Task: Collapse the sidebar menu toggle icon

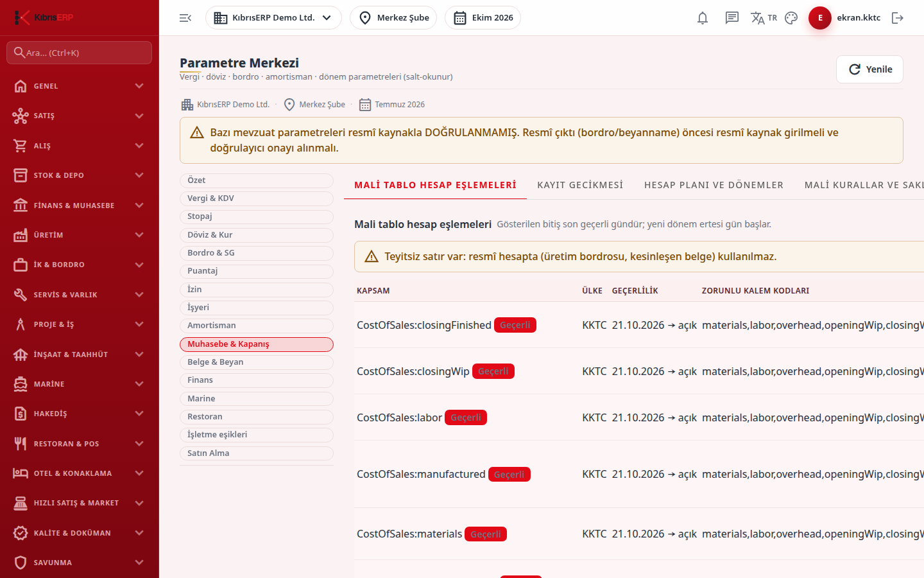Action: (185, 18)
